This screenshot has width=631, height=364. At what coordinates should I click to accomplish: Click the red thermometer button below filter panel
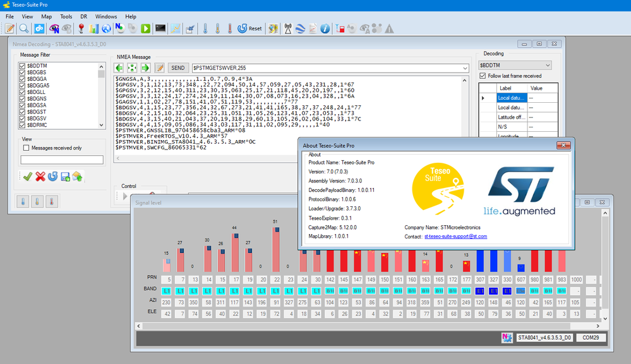pos(52,201)
